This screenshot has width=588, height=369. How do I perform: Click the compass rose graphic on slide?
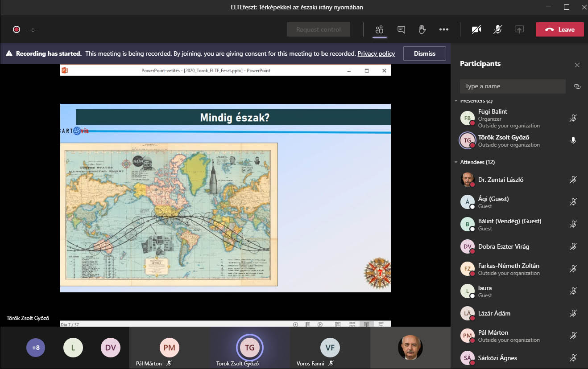pos(378,273)
